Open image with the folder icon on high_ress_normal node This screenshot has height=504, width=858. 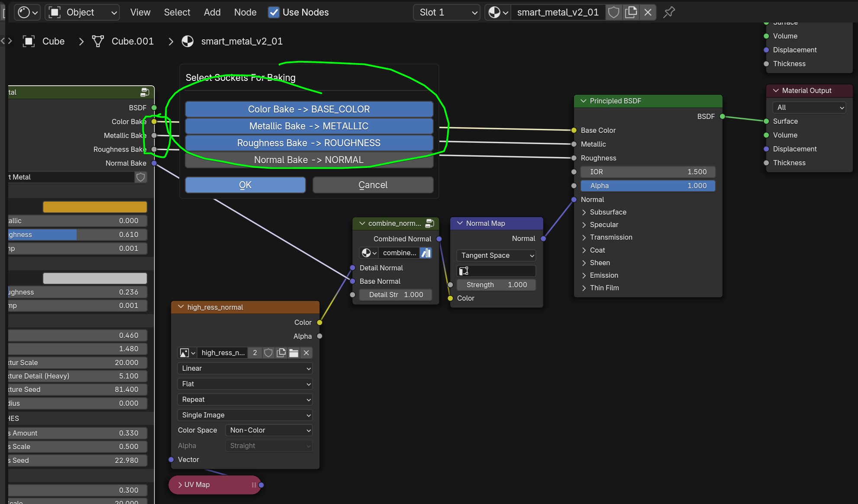tap(294, 353)
